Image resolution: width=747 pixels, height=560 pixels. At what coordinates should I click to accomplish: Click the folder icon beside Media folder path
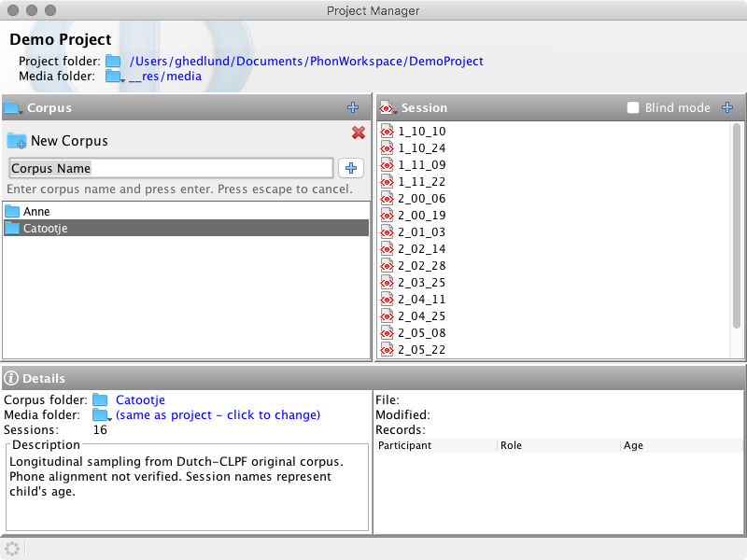tap(113, 76)
